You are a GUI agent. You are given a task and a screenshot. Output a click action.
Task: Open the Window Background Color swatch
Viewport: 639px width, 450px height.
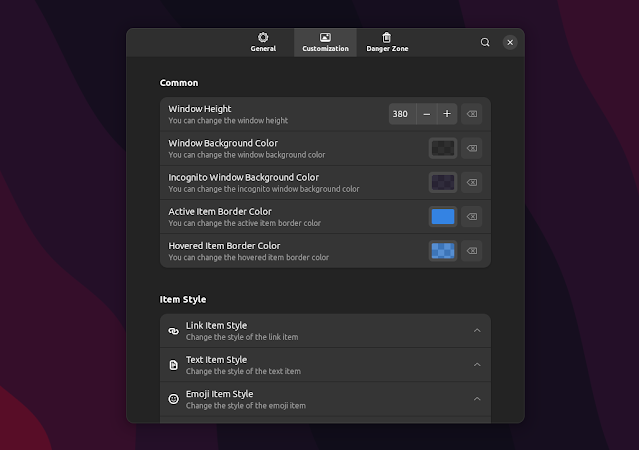pos(442,148)
